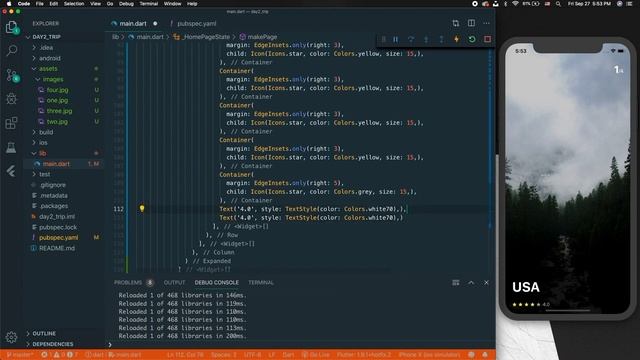
Task: Expand the android folder
Action: tap(34, 58)
